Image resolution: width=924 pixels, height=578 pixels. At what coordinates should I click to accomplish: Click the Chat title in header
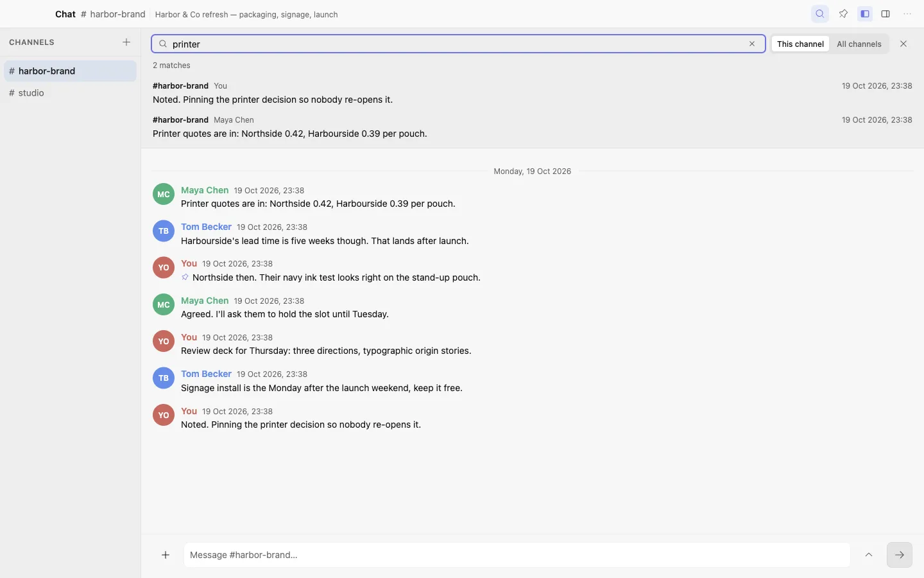(65, 14)
